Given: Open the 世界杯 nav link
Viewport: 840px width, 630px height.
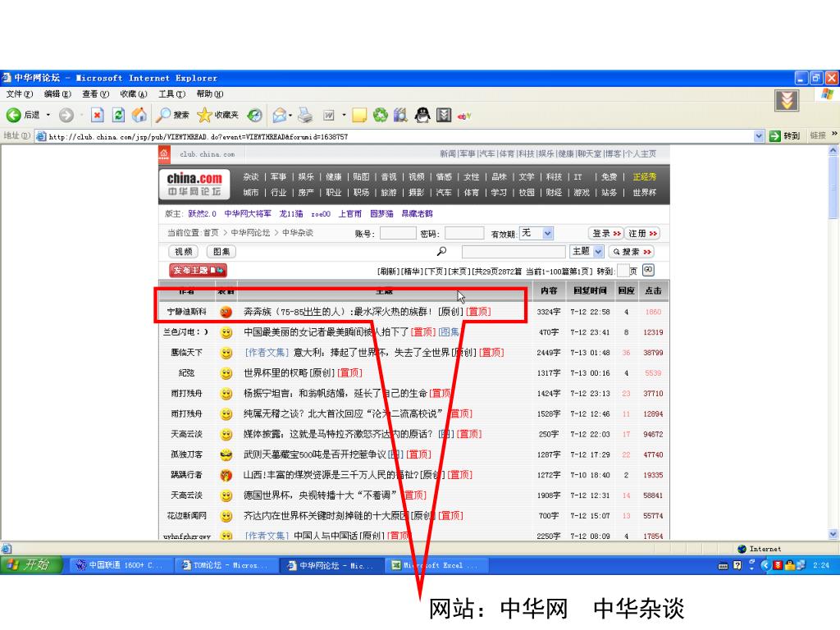Looking at the screenshot, I should tap(645, 192).
